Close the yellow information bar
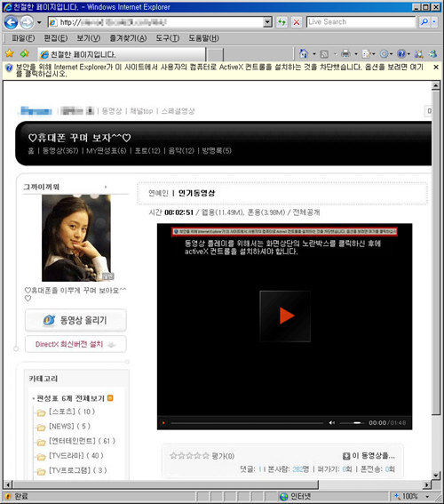This screenshot has height=504, width=444. click(436, 67)
